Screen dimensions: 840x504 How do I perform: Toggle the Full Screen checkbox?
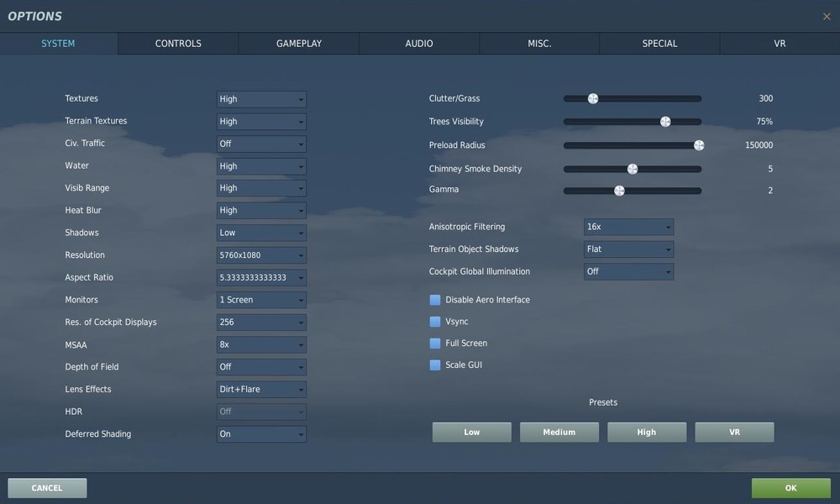(435, 344)
